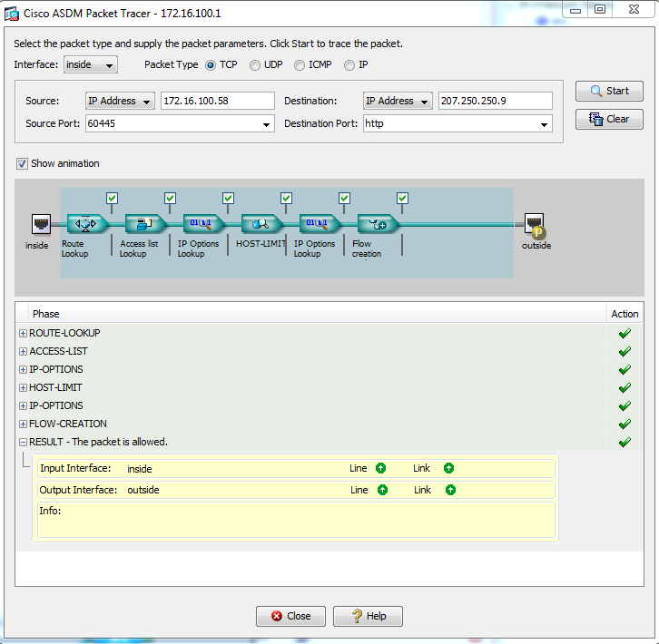Toggle checkbox above Access list Lookup phase
The image size is (659, 644).
click(x=170, y=198)
